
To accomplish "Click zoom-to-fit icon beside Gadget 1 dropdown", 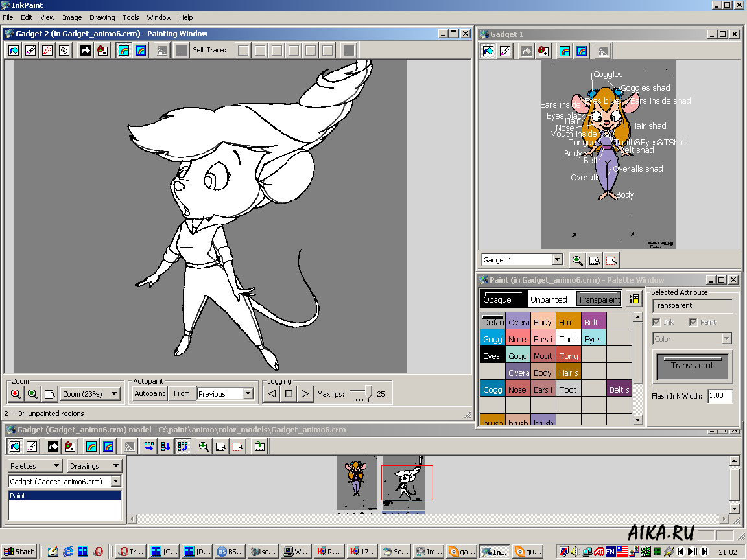I will click(594, 261).
